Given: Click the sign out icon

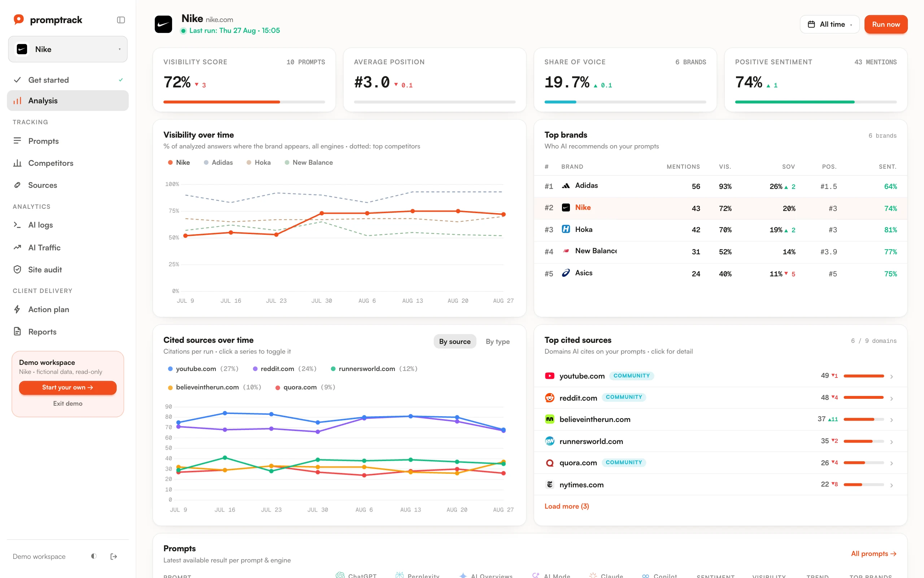Looking at the screenshot, I should (113, 556).
